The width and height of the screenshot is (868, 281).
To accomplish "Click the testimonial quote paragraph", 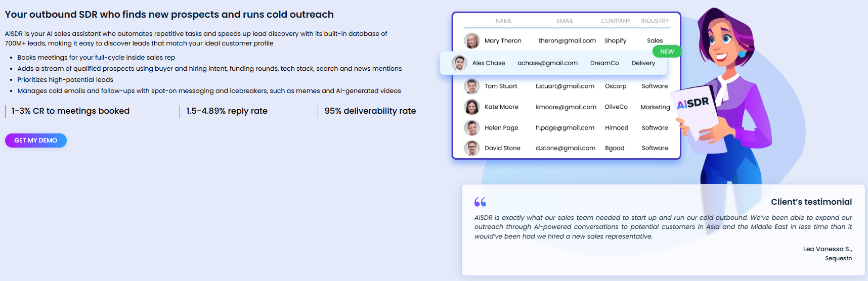I will [x=663, y=227].
